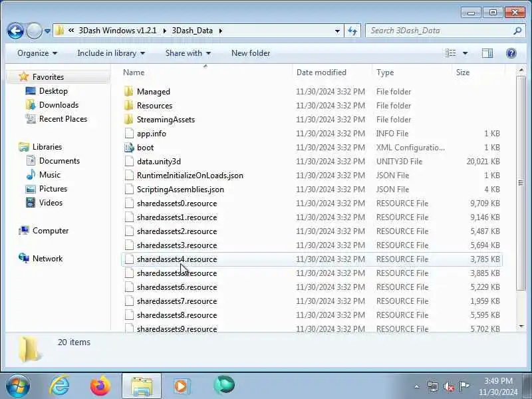Screen dimensions: 532x399
Task: Click the 3Dash_Data breadcrumb segment
Action: (x=192, y=31)
